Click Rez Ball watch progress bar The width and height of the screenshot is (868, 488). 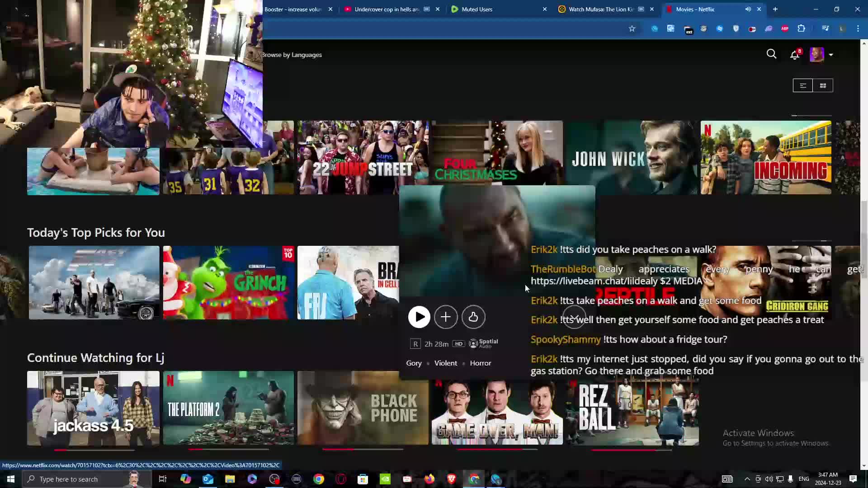click(632, 450)
